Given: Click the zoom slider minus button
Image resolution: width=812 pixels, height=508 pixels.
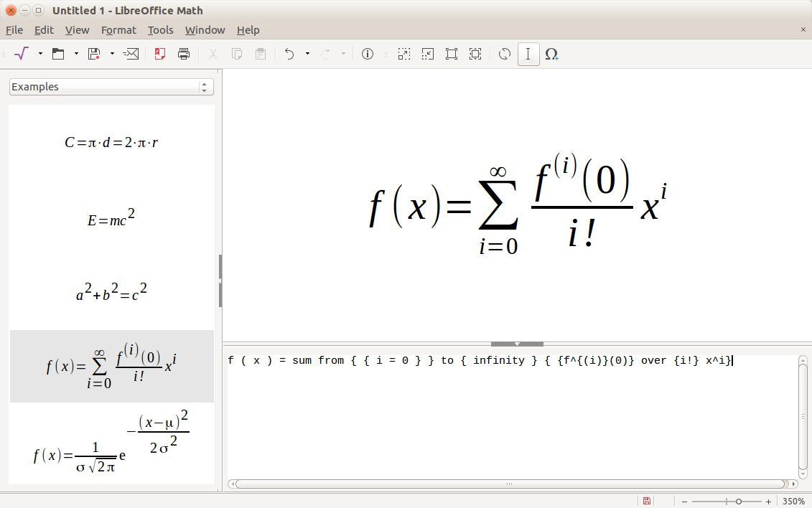Looking at the screenshot, I should (x=685, y=502).
